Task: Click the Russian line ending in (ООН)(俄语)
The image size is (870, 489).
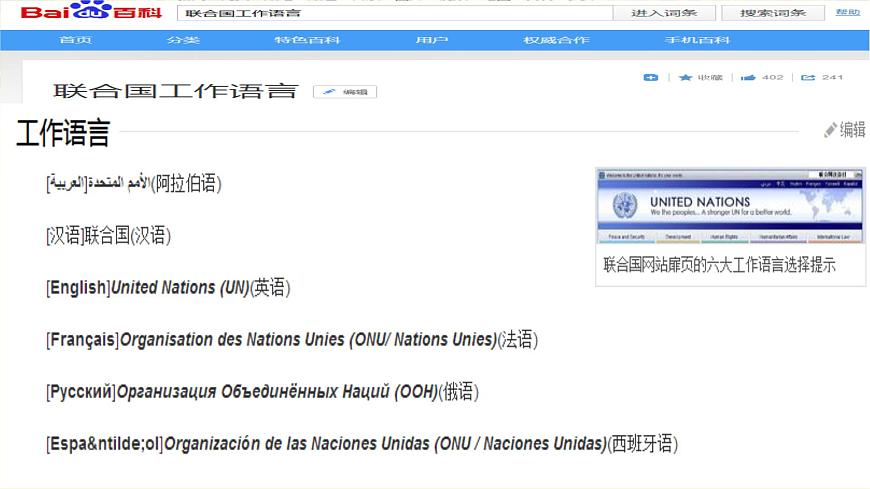Action: coord(262,391)
